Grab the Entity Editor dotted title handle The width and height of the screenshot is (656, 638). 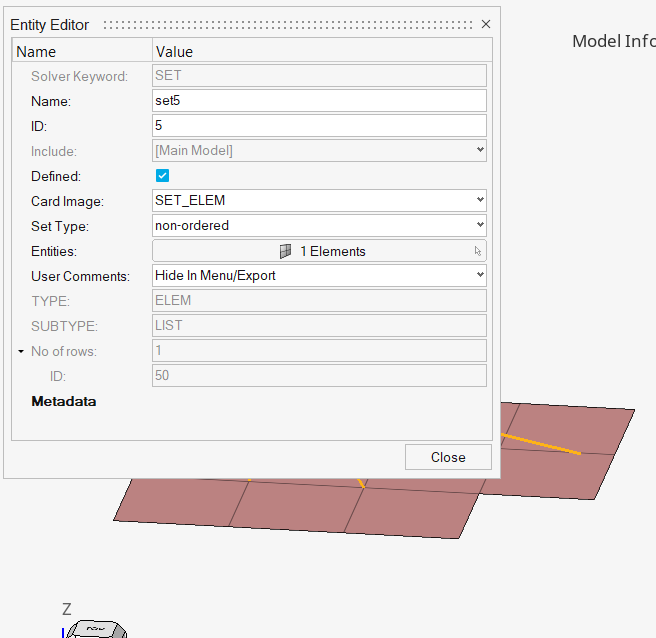tap(288, 25)
